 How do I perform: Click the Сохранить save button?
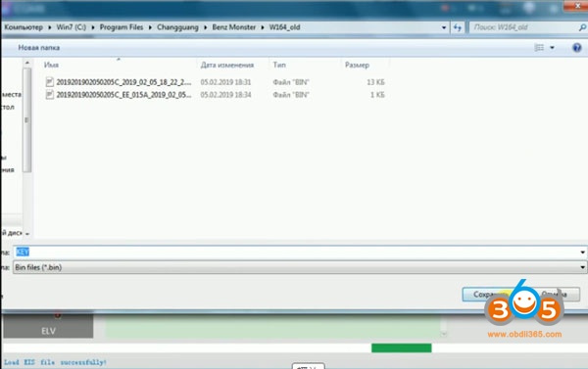coord(490,295)
